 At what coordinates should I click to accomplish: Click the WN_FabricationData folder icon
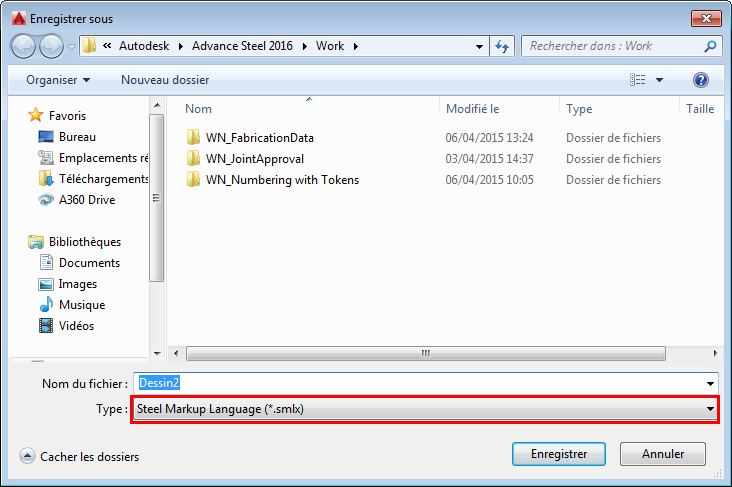click(x=193, y=137)
